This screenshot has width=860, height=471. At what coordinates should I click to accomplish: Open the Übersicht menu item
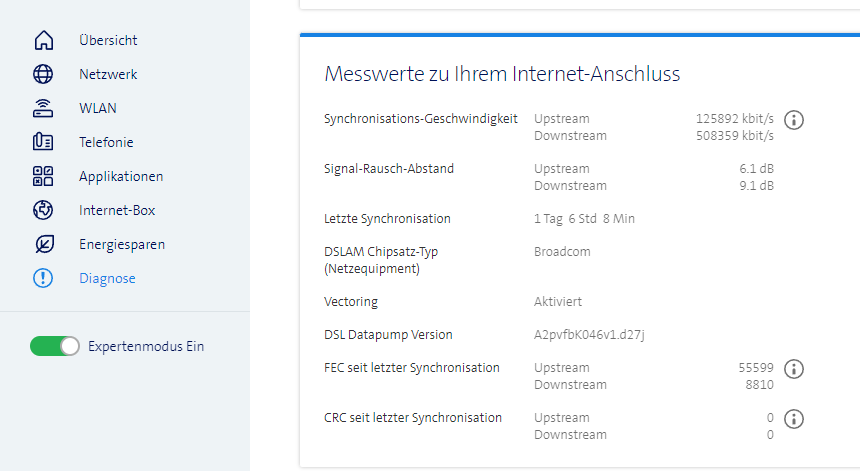(x=108, y=41)
